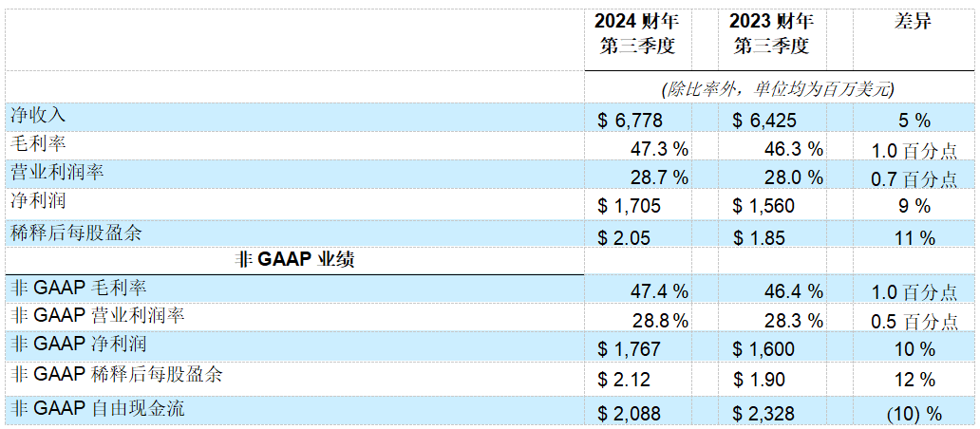
Task: Select the 差异 column header
Action: click(912, 23)
